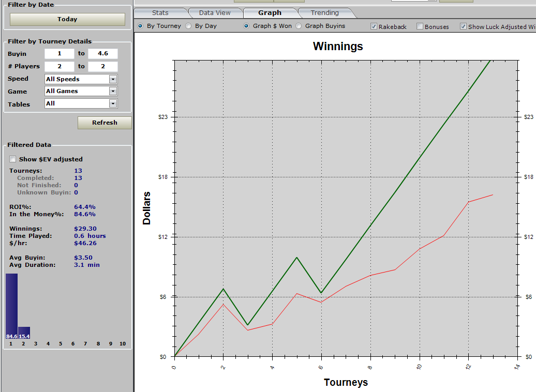The image size is (536, 392).
Task: Expand the Tables dropdown
Action: (113, 103)
